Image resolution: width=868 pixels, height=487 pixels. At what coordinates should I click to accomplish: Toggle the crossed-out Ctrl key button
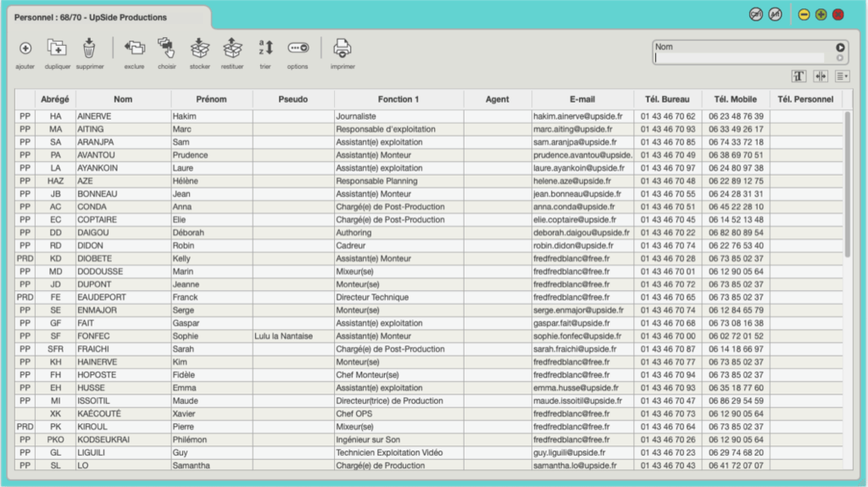(755, 14)
